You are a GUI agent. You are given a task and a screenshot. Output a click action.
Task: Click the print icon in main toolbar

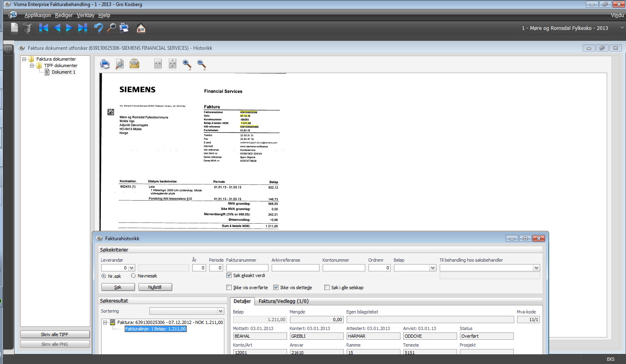124,28
